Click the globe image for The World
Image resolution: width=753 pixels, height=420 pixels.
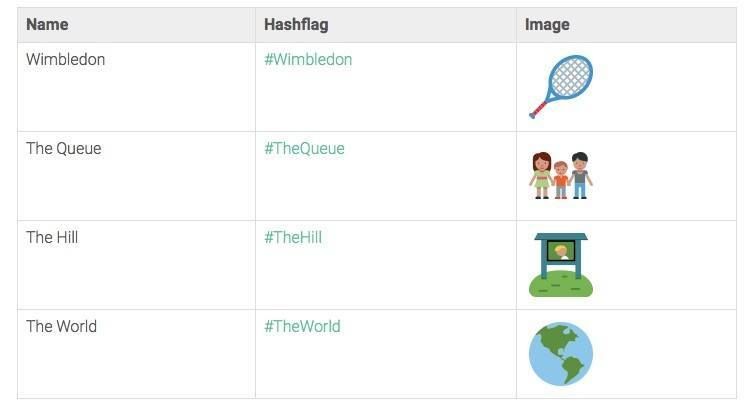(x=561, y=353)
